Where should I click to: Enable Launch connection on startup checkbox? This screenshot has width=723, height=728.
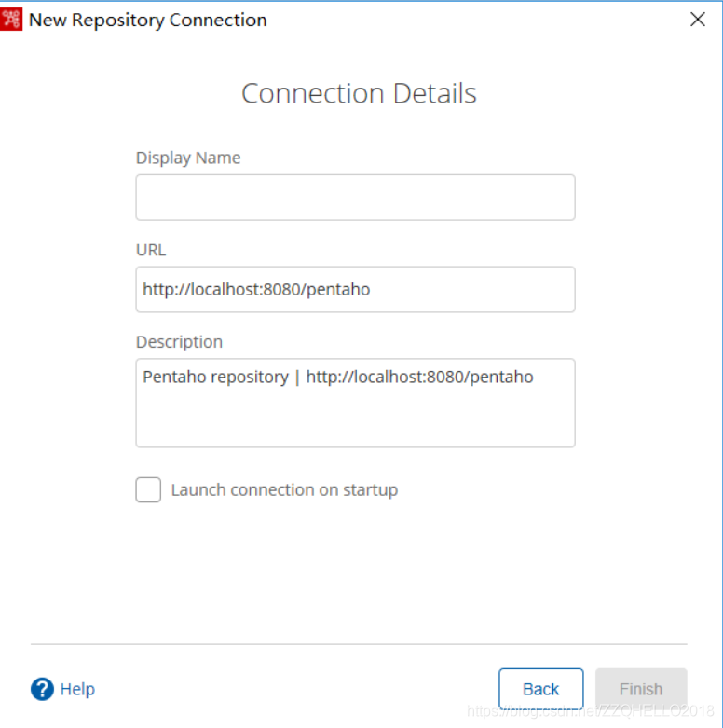[148, 489]
